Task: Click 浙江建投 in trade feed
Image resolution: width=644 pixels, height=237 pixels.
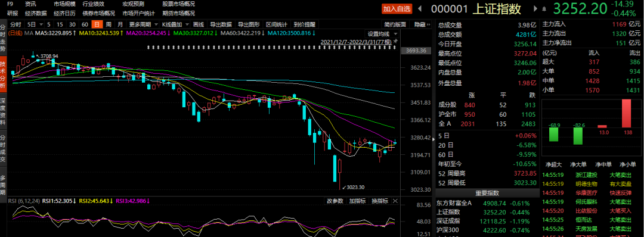Action: click(586, 175)
